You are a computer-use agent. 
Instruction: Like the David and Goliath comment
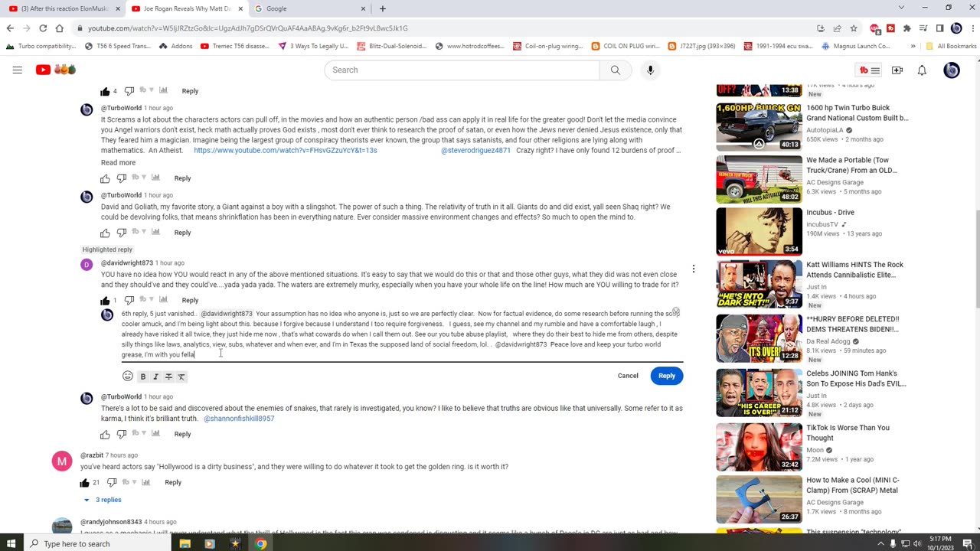105,233
